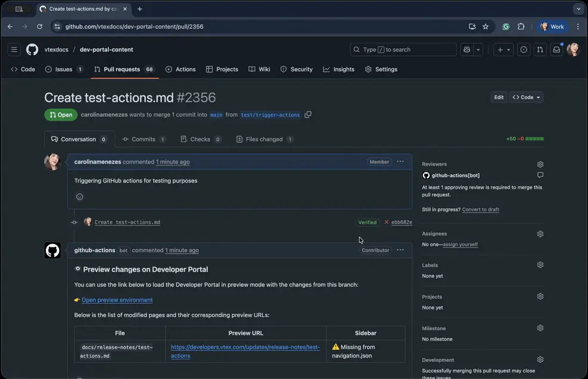Open github-actions comment options menu

400,250
